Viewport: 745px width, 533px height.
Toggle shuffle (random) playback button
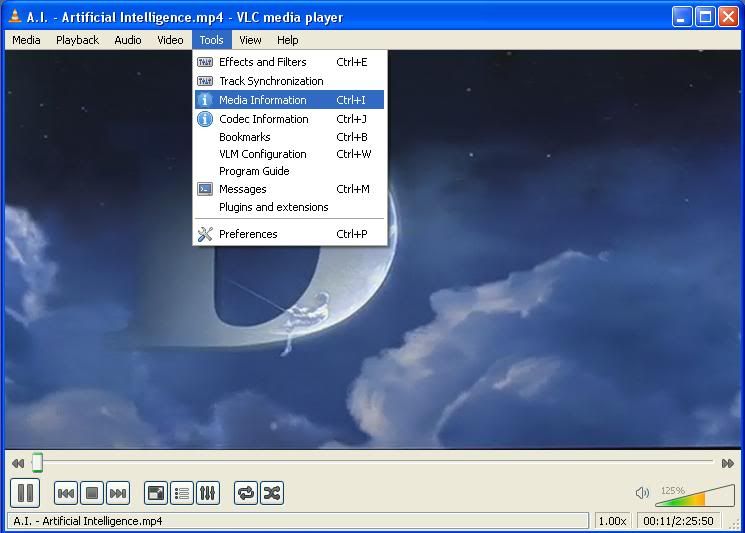pyautogui.click(x=272, y=493)
